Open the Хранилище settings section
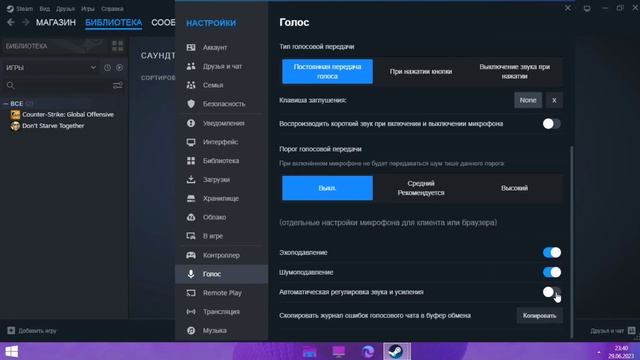Image resolution: width=640 pixels, height=360 pixels. pos(221,198)
